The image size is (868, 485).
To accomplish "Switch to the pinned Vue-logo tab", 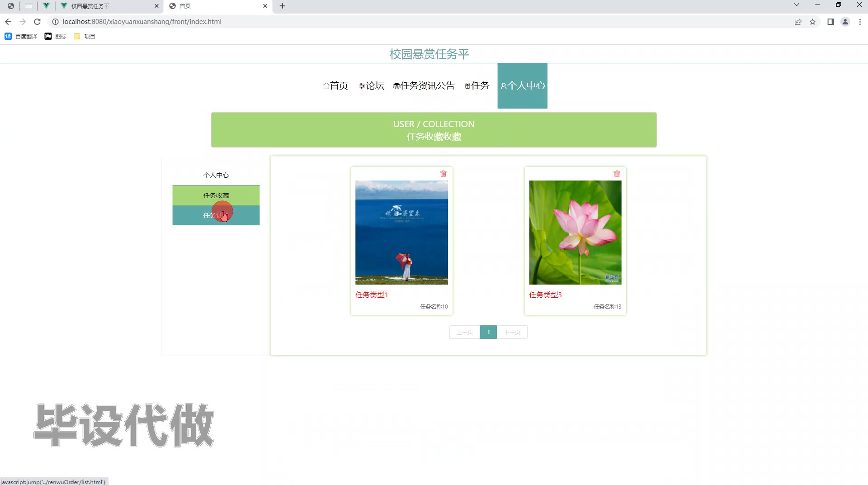I will point(46,6).
